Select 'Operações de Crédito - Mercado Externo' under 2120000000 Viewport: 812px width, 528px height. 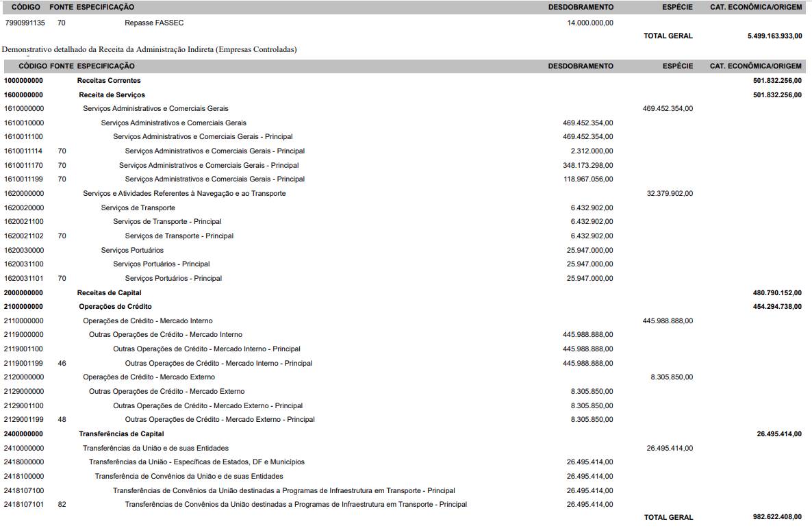pyautogui.click(x=149, y=377)
